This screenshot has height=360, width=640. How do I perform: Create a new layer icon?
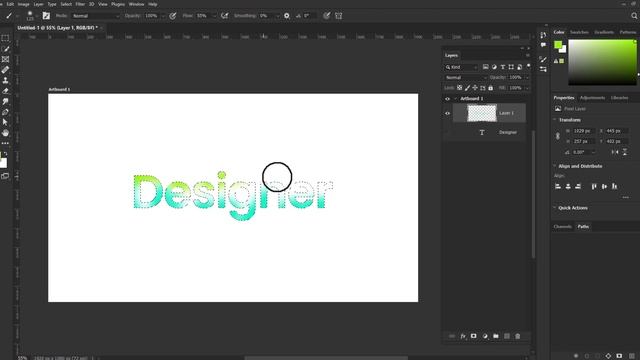pos(507,336)
